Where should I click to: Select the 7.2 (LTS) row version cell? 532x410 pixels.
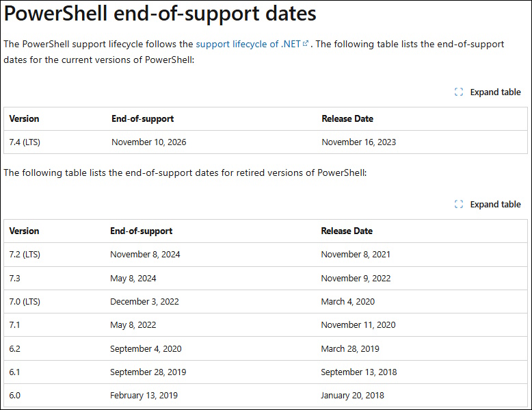(x=25, y=255)
